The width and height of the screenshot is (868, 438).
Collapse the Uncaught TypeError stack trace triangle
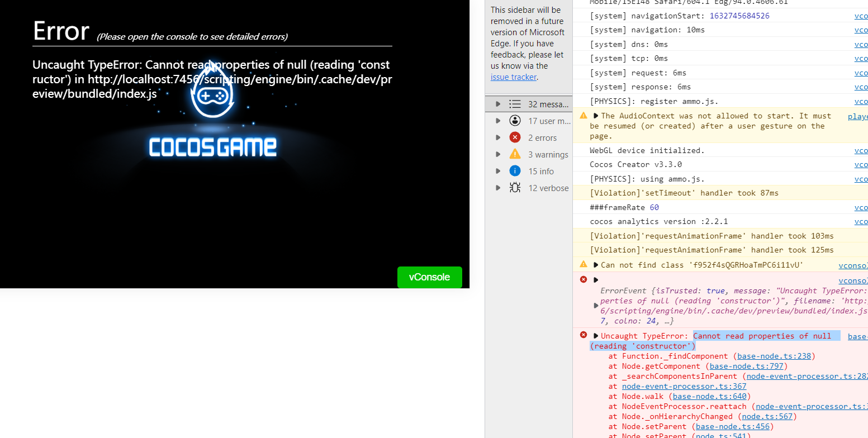596,336
